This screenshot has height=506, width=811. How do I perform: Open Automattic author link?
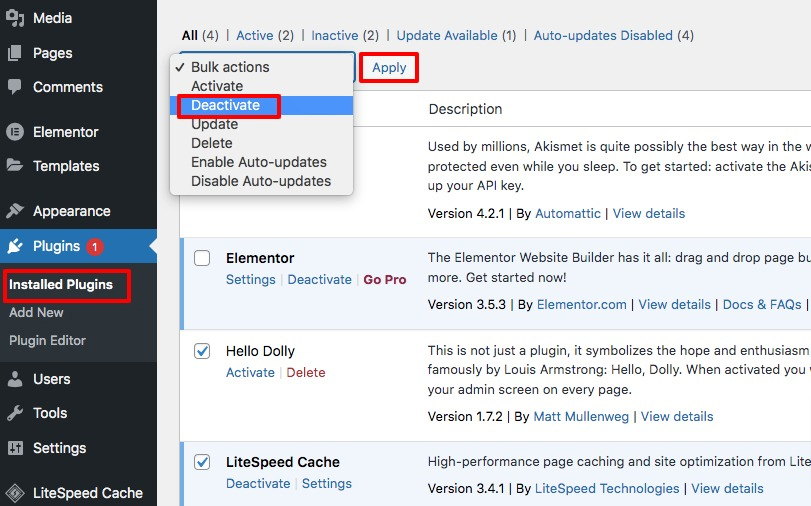567,213
